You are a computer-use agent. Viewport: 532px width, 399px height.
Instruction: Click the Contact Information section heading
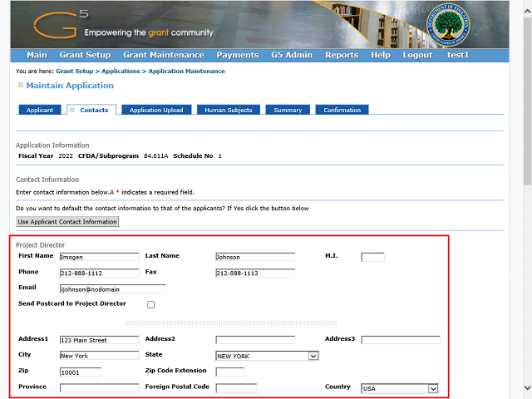pyautogui.click(x=47, y=180)
